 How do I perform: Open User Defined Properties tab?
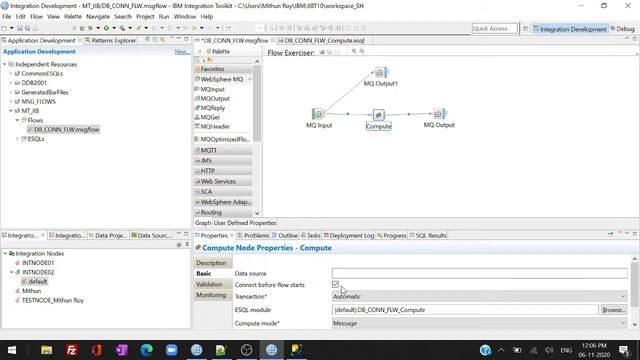tap(245, 223)
